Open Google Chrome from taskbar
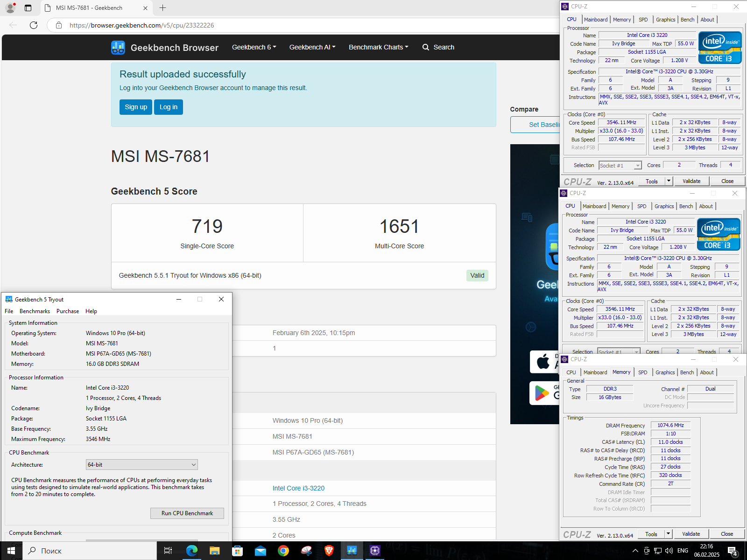747x560 pixels. click(283, 551)
